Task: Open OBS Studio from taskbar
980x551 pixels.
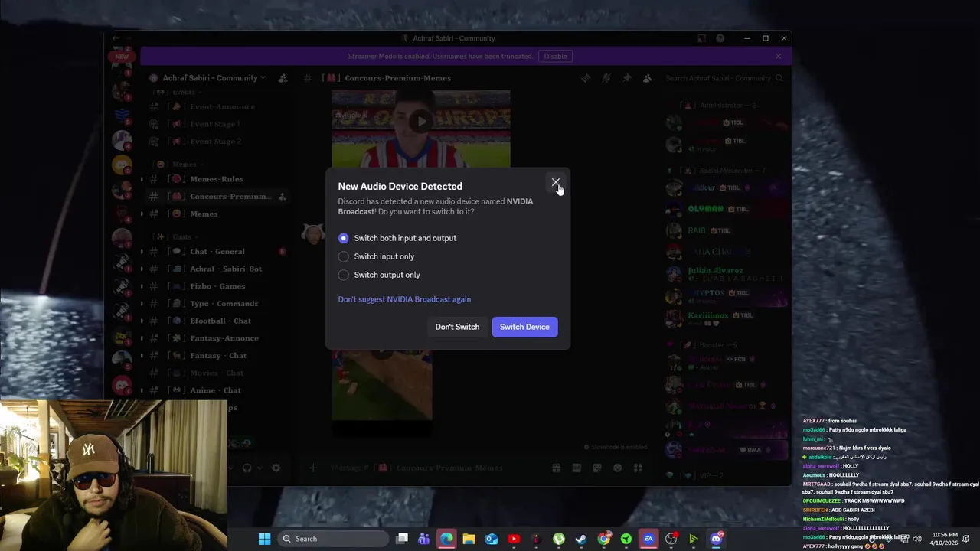Action: (x=671, y=539)
